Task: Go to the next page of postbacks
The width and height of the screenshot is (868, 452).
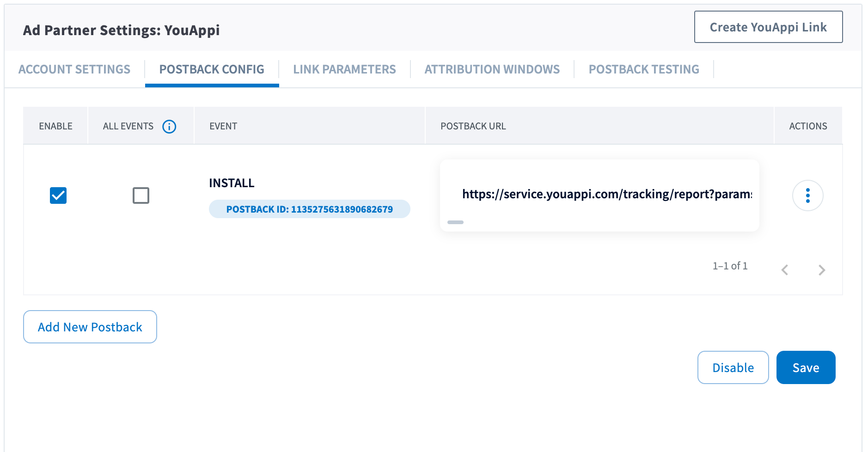Action: click(x=821, y=270)
